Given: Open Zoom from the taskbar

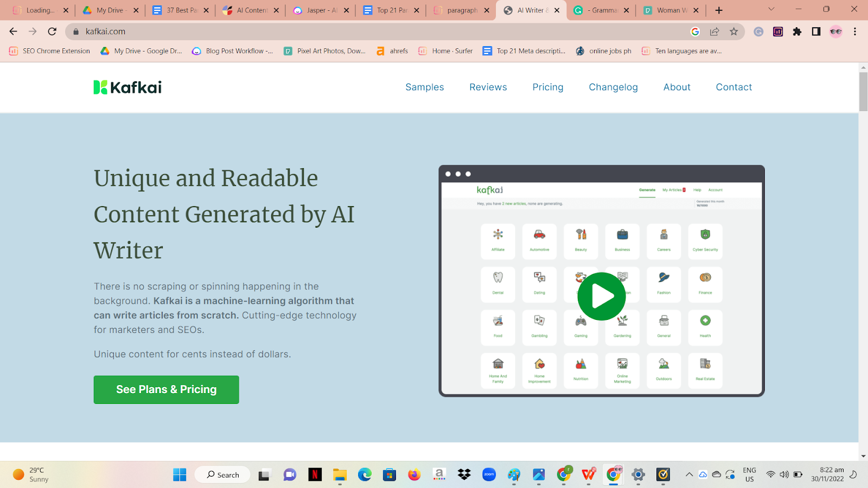Looking at the screenshot, I should click(x=489, y=475).
